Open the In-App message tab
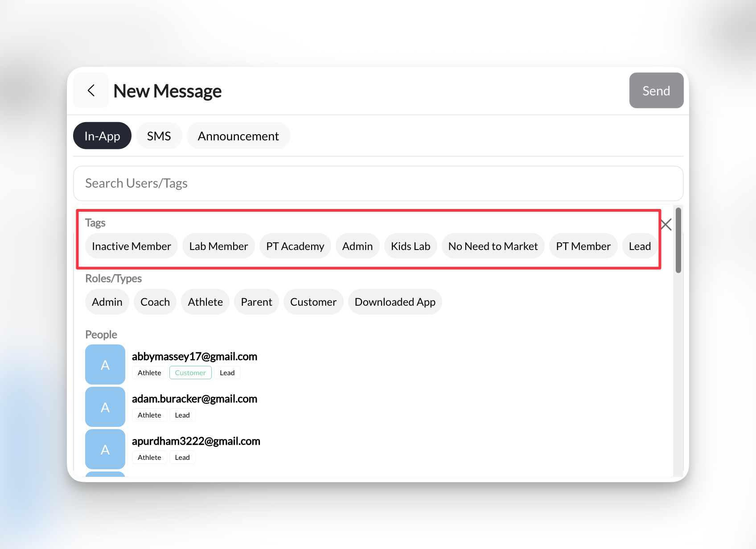 (102, 135)
